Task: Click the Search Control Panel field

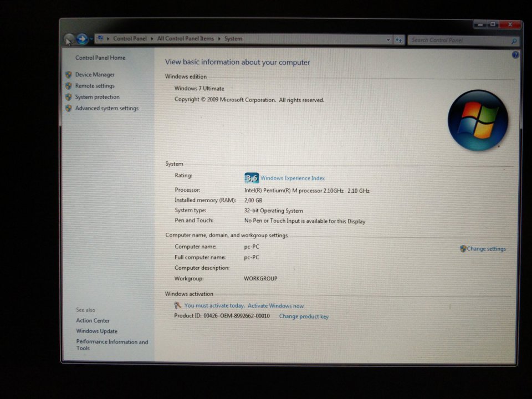Action: (x=463, y=40)
